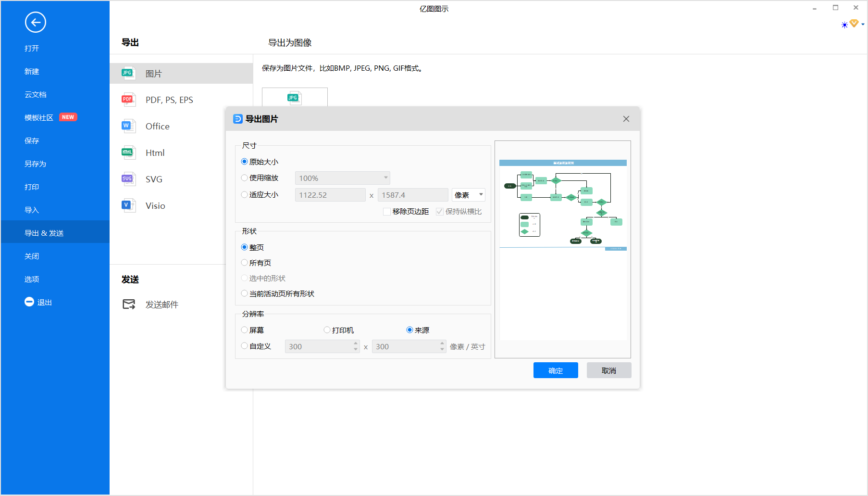Close the 导出图片 dialog
The height and width of the screenshot is (496, 868).
coord(626,119)
